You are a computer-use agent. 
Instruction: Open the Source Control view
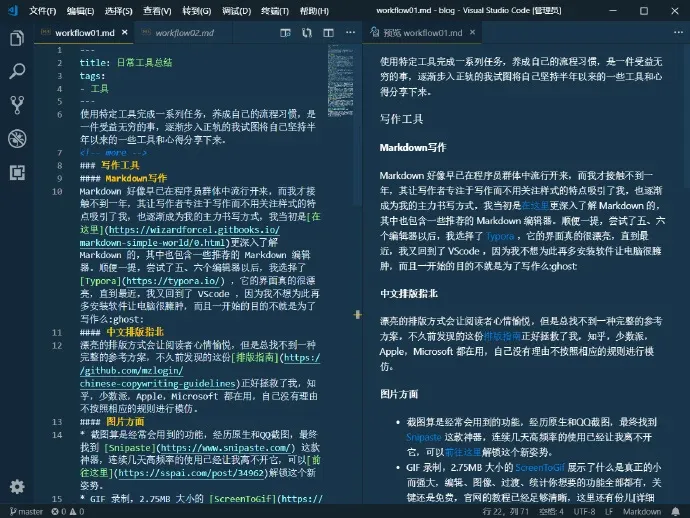point(16,104)
